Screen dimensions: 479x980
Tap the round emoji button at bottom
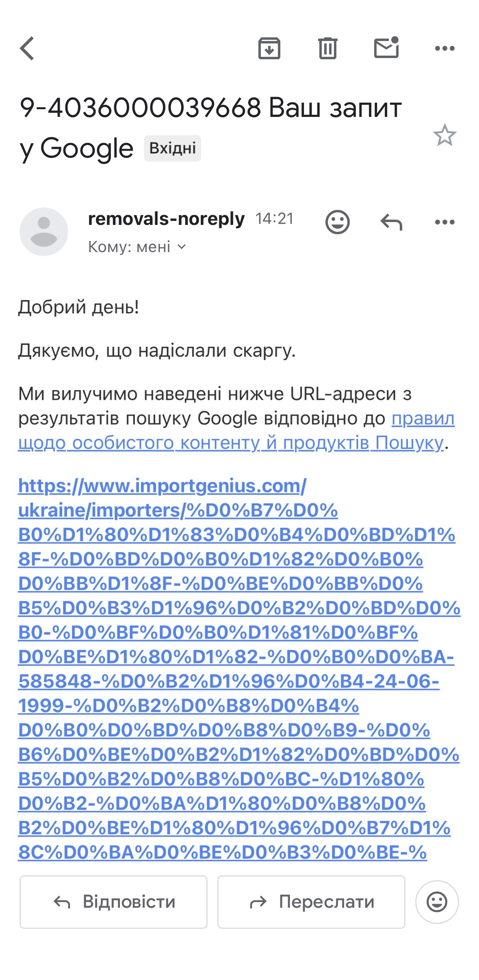tap(437, 902)
